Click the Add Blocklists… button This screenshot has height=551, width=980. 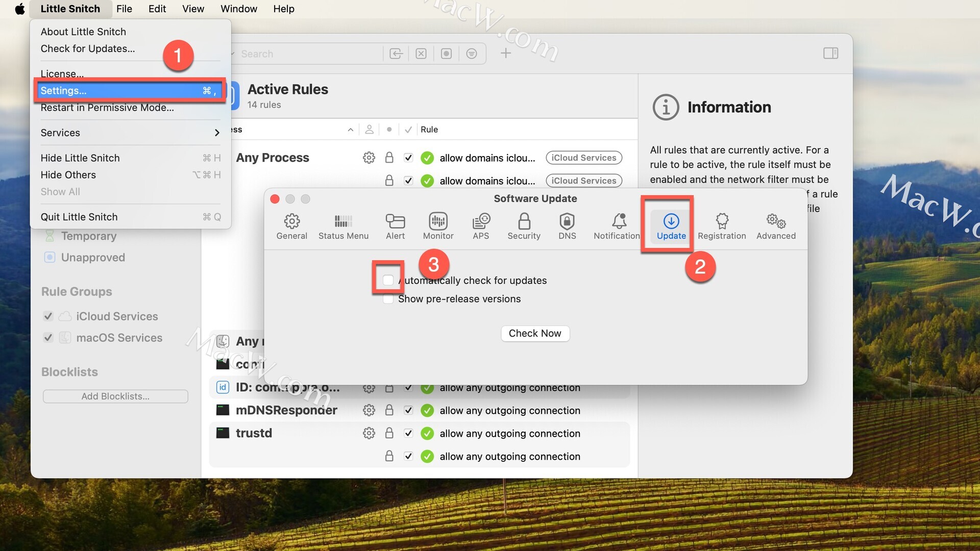115,396
